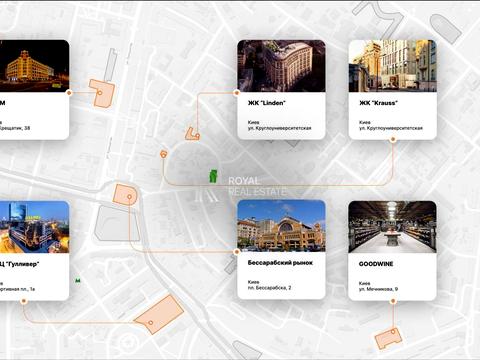This screenshot has width=480, height=360.
Task: Select the Linden orange building outline
Action: pyautogui.click(x=192, y=134)
